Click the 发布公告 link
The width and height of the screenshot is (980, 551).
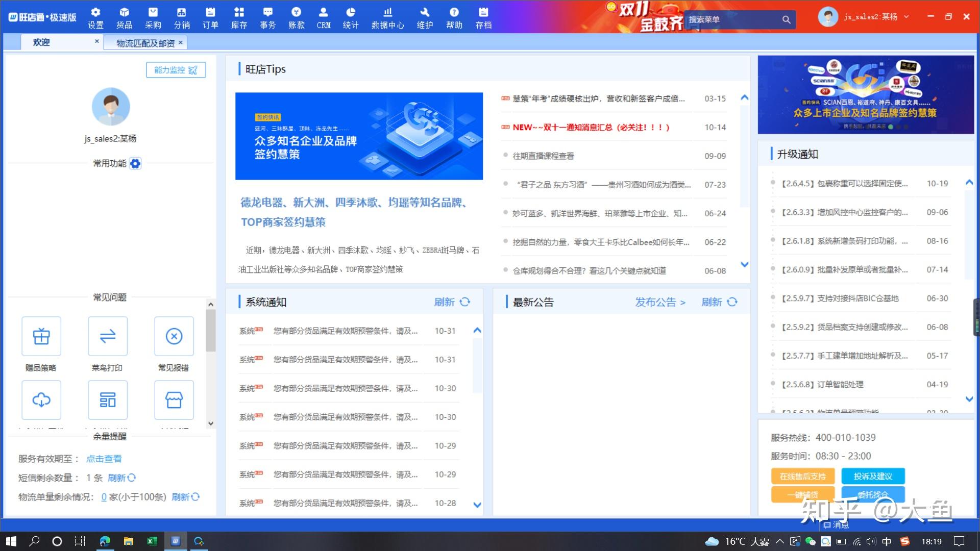(660, 302)
